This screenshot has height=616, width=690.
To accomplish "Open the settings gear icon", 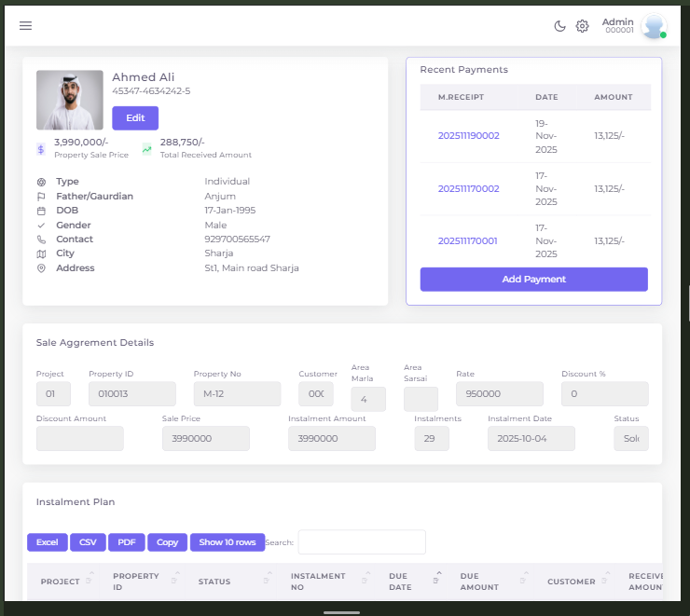I will 582,26.
